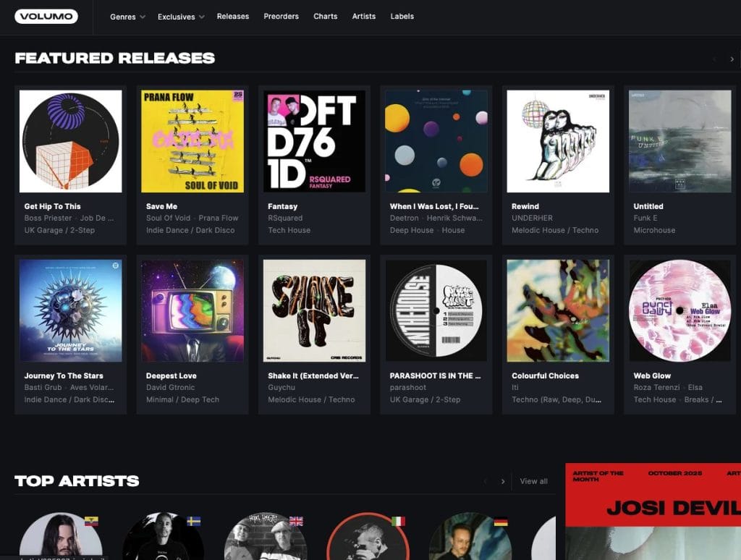Click the Volumo logo
Image resolution: width=741 pixels, height=560 pixels.
coord(46,17)
